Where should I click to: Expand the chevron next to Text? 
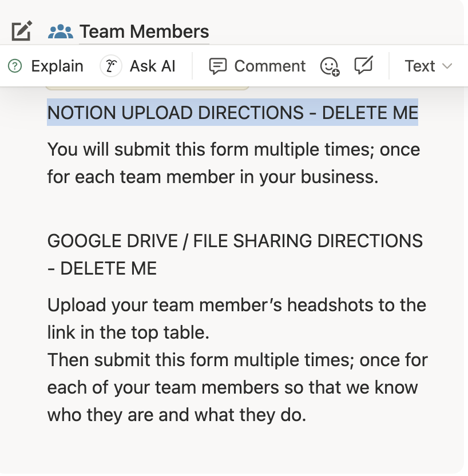click(x=447, y=66)
